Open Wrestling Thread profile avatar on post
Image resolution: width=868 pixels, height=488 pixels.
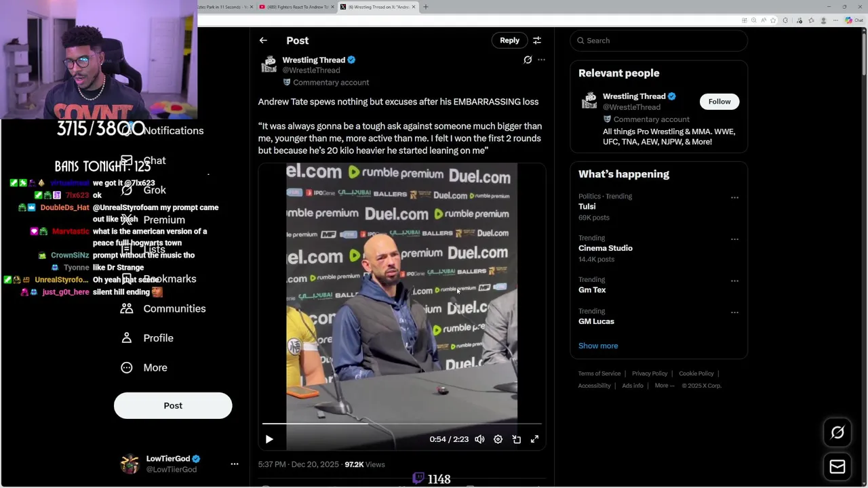[x=269, y=65]
